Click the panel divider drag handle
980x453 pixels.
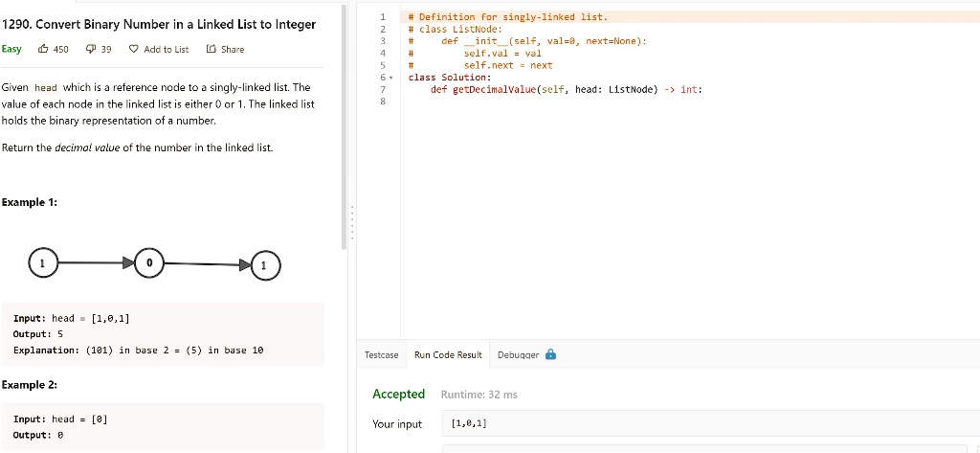[351, 224]
